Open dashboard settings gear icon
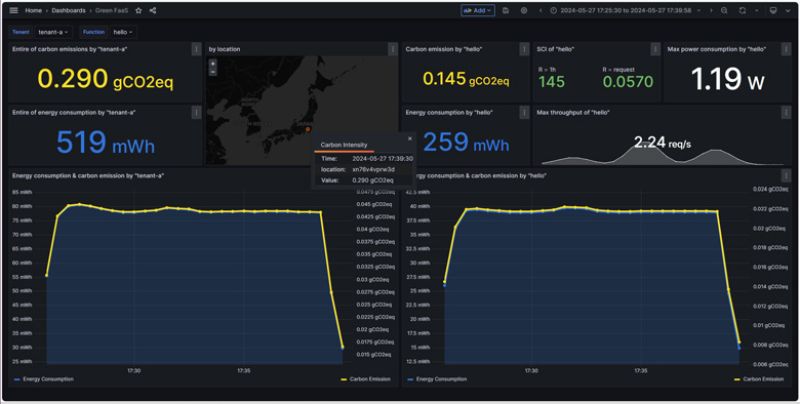This screenshot has height=404, width=800. point(524,10)
